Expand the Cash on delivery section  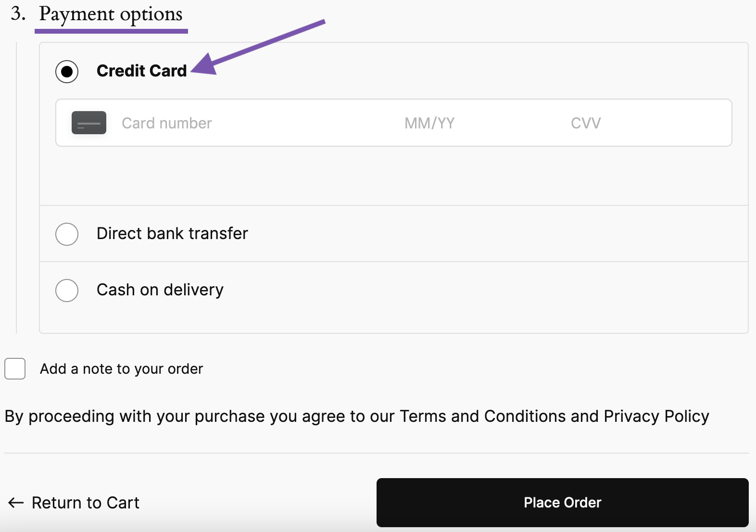coord(160,289)
